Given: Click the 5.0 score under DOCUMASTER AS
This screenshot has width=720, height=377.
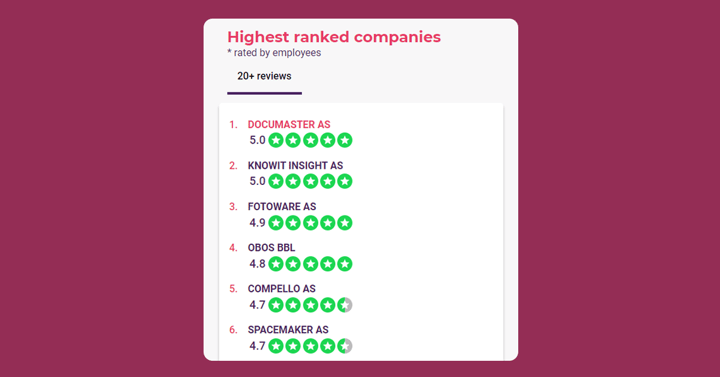Looking at the screenshot, I should pos(257,140).
